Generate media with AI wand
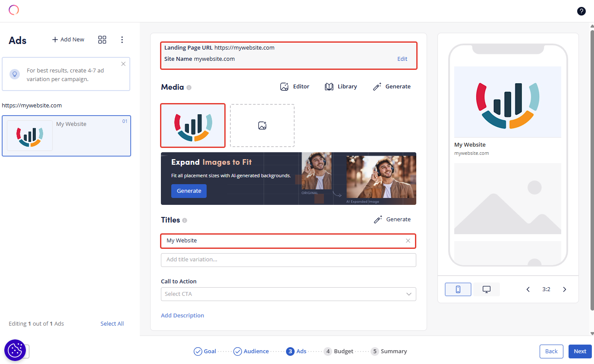The image size is (594, 364). 392,87
